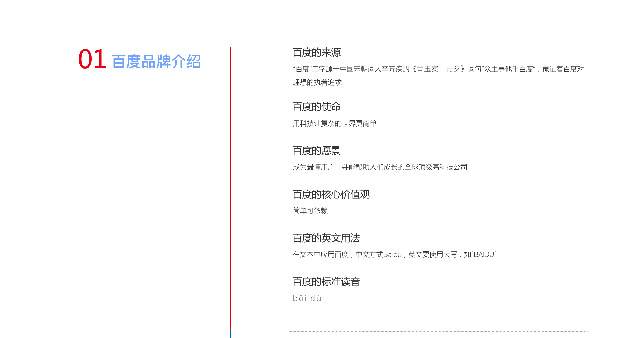The width and height of the screenshot is (644, 338).
Task: Select the heading "百度的愿景"
Action: (316, 151)
